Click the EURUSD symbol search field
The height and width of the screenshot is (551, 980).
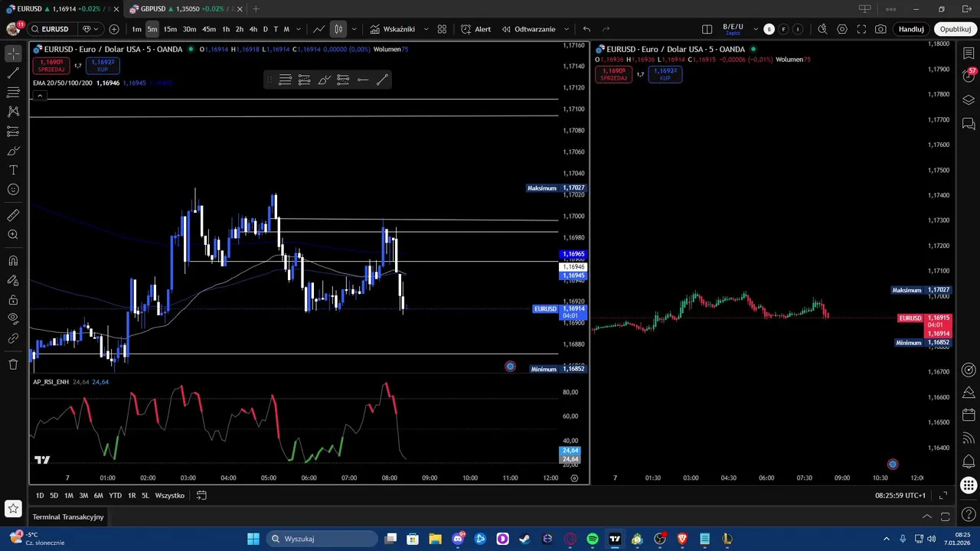pyautogui.click(x=52, y=29)
